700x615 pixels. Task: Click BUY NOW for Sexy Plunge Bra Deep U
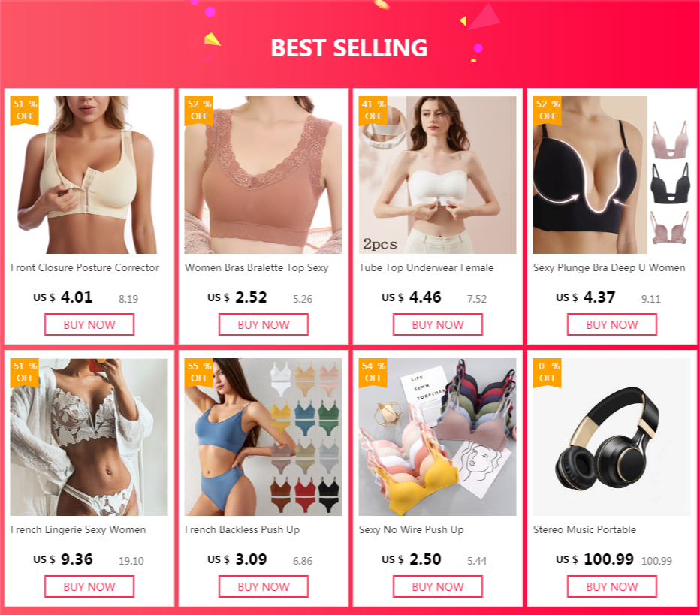click(612, 324)
